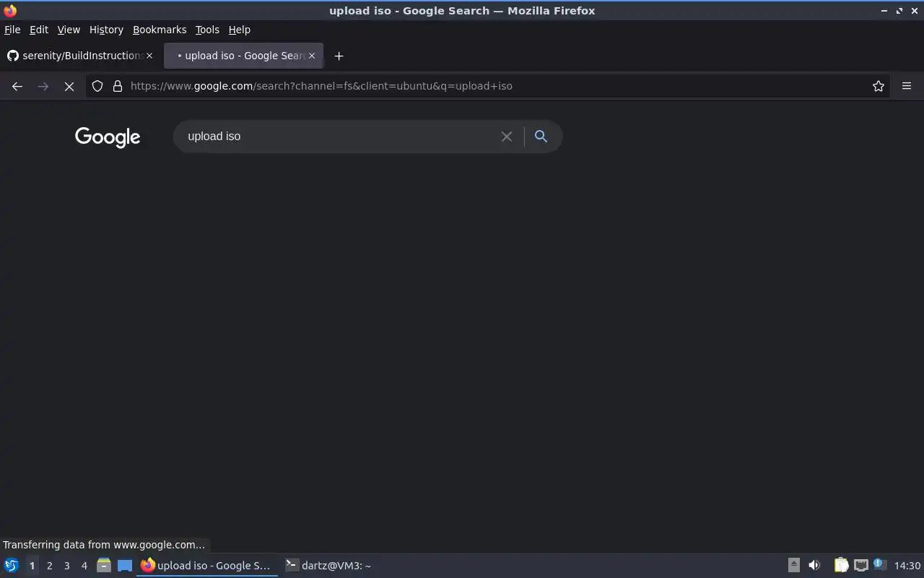Open the Bookmarks menu
Screen dimensions: 924x578
point(160,30)
